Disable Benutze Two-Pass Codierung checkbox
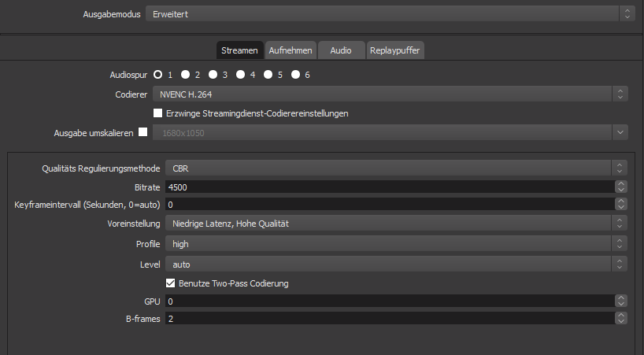 [170, 283]
